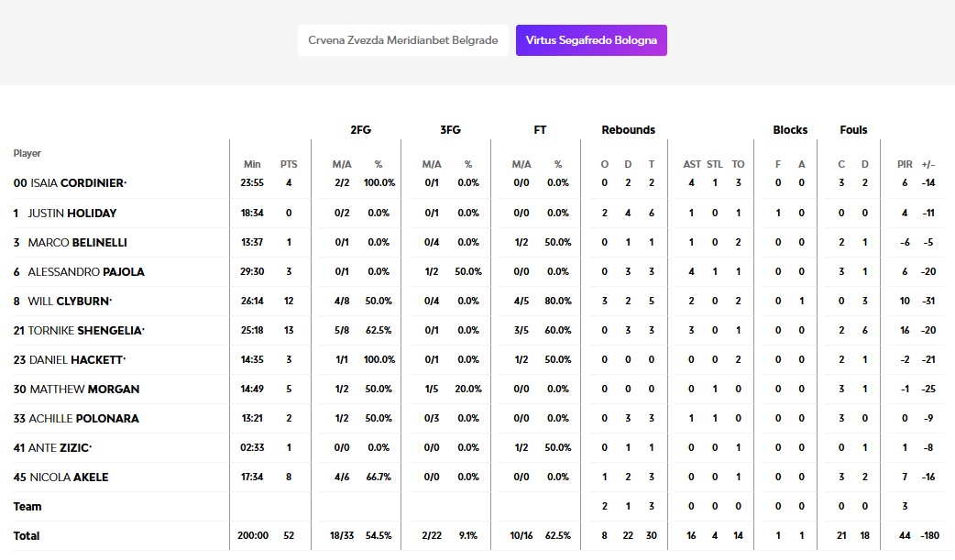Click the Rebounds group header

click(628, 130)
